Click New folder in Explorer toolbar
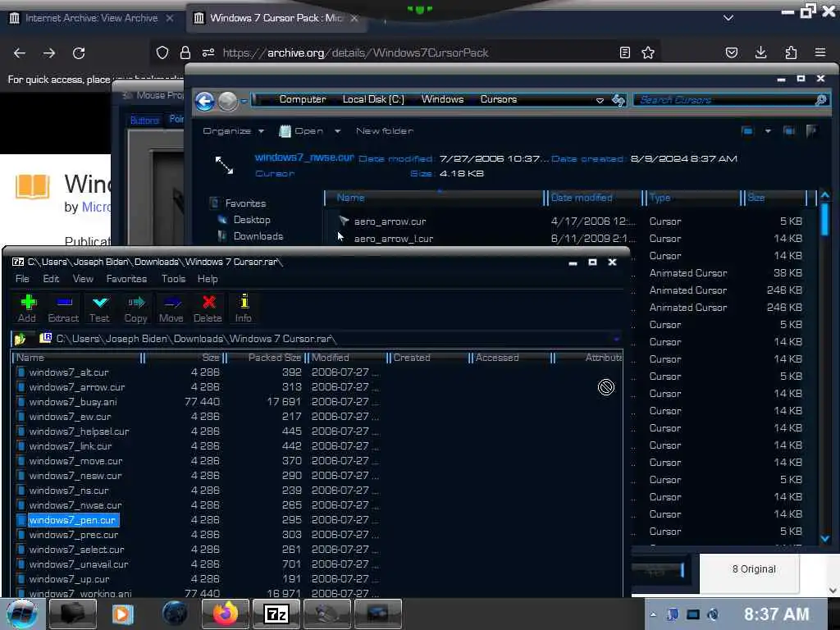Image resolution: width=840 pixels, height=630 pixels. coord(385,130)
